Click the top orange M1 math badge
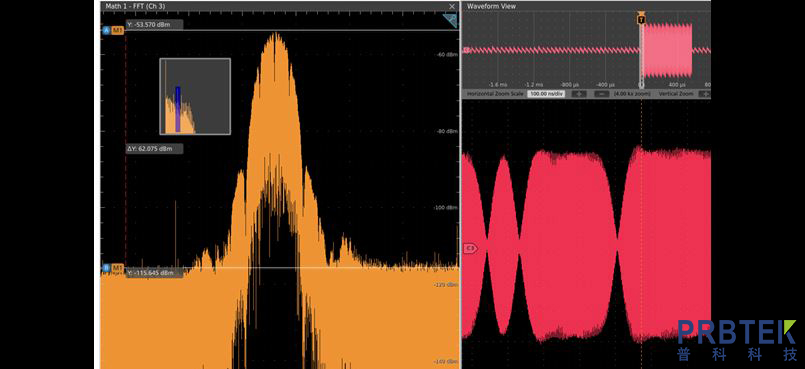This screenshot has height=369, width=805. (x=118, y=31)
